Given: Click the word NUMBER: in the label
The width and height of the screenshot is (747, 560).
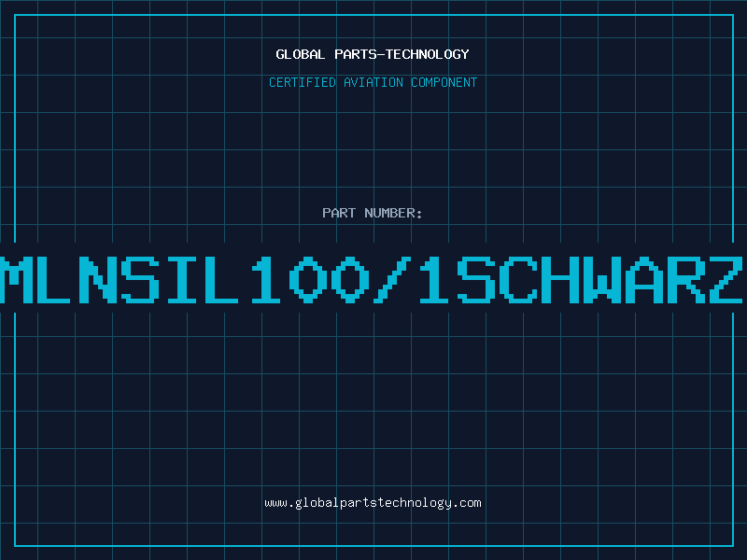Looking at the screenshot, I should pyautogui.click(x=393, y=213).
